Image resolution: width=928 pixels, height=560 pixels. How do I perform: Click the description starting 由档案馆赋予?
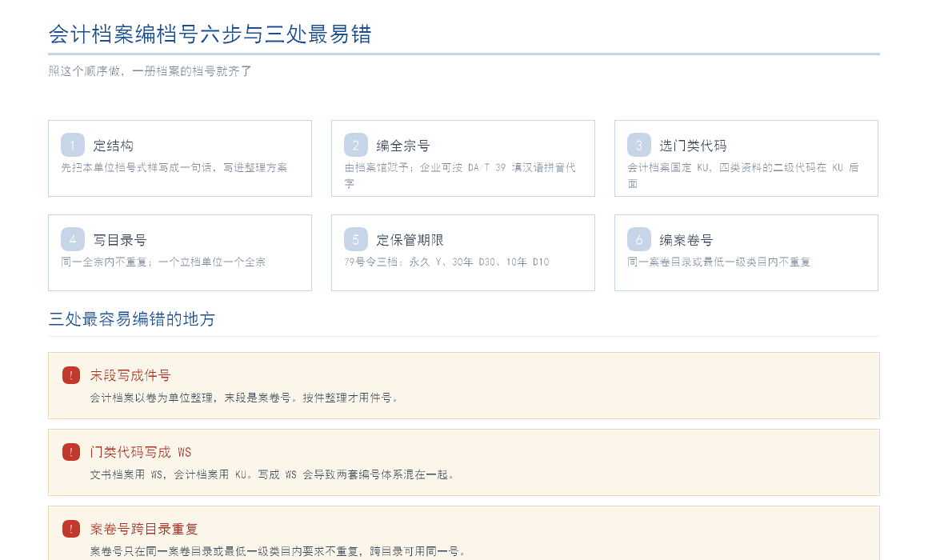point(461,175)
